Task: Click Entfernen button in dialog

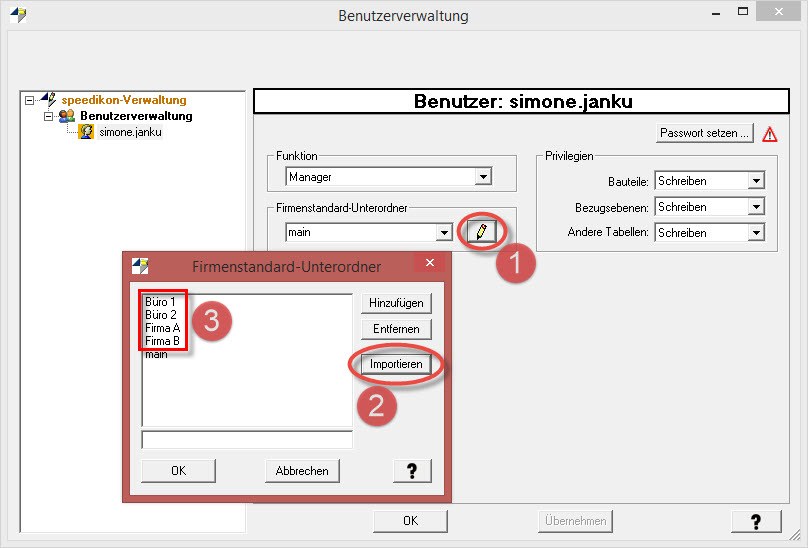Action: pos(396,329)
